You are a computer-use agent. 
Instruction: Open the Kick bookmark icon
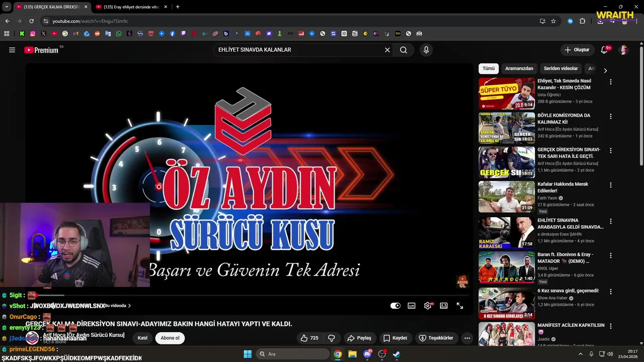pos(22,34)
